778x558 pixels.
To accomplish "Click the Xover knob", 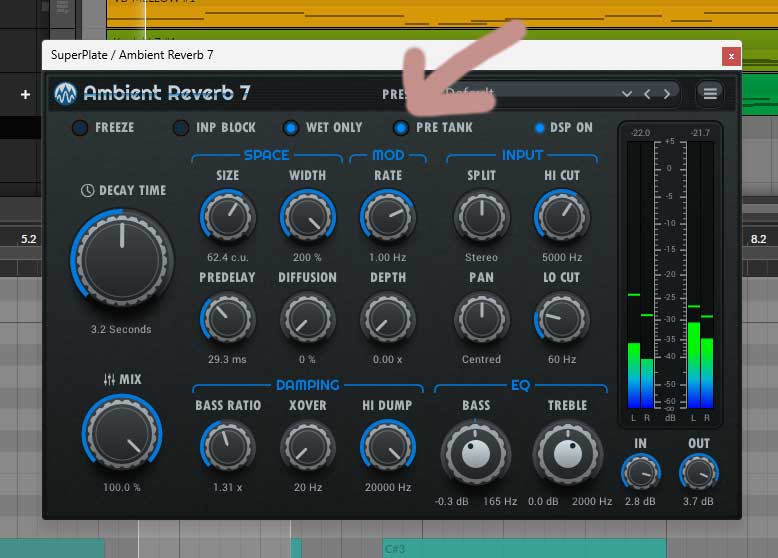I will coord(308,447).
